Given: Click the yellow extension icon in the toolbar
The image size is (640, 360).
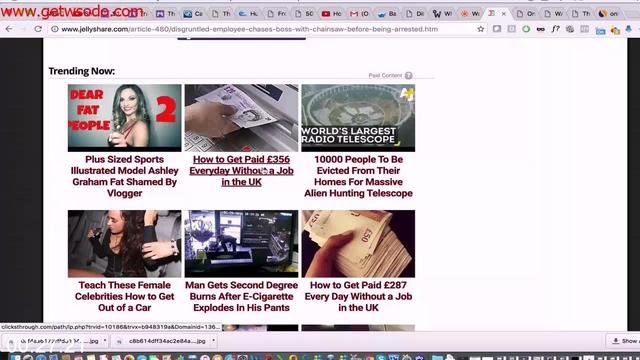Looking at the screenshot, I should point(615,30).
